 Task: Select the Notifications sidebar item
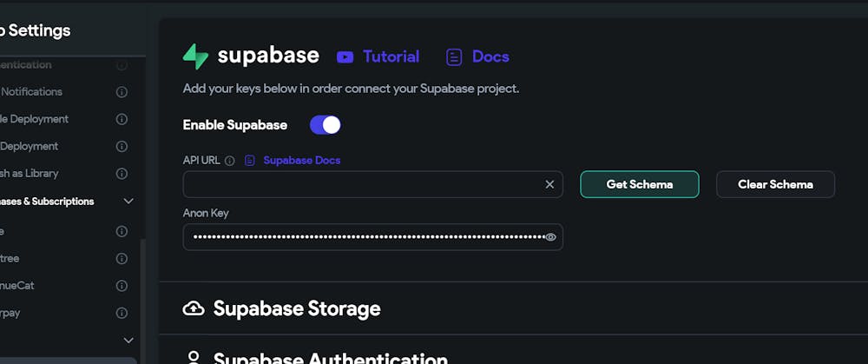(31, 92)
